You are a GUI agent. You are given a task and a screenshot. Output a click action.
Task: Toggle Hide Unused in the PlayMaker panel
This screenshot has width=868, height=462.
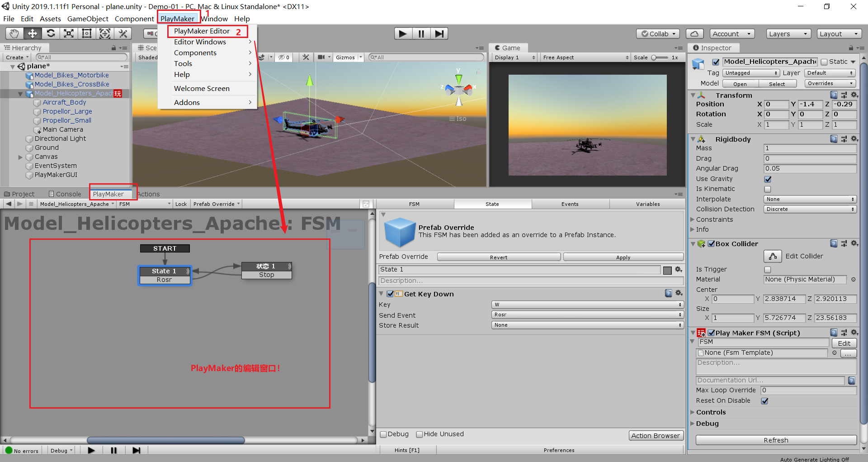420,434
